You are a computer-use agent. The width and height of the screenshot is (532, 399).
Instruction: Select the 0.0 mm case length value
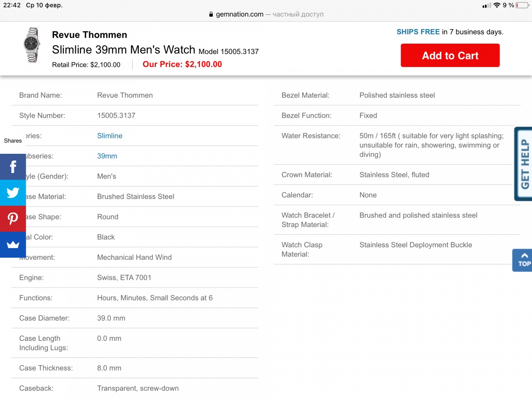coord(109,339)
